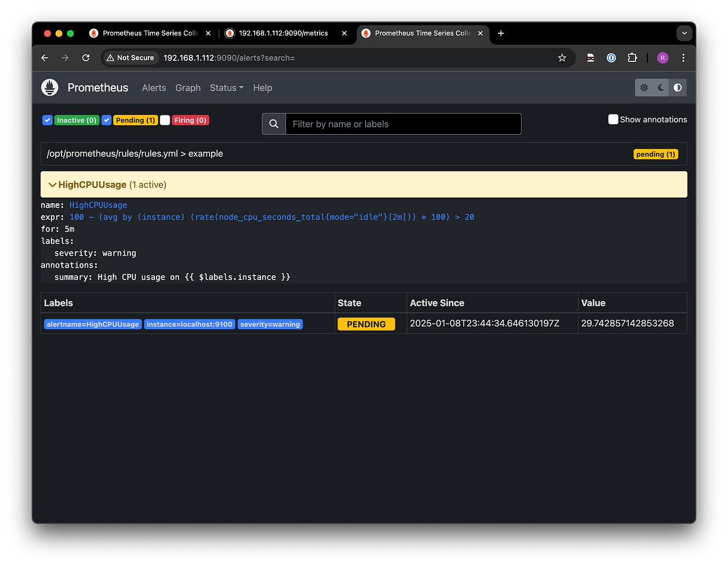Open the Help nav item
This screenshot has height=566, width=728.
point(263,88)
